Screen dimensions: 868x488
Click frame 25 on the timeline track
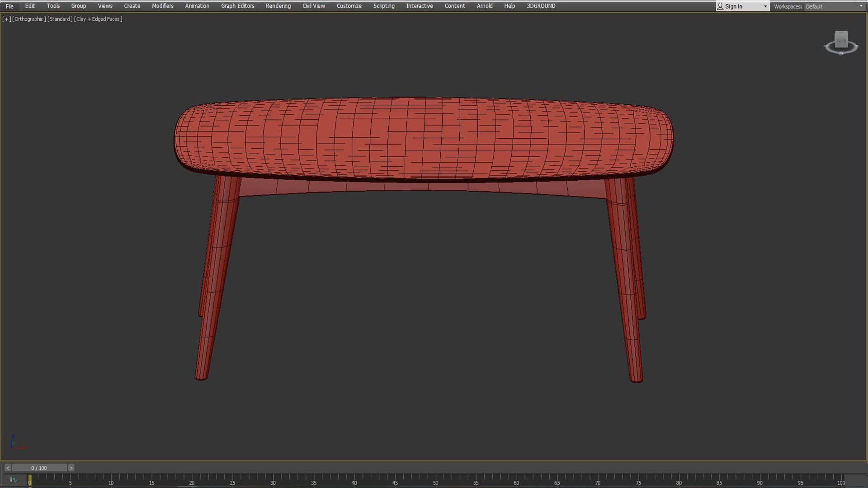(232, 479)
